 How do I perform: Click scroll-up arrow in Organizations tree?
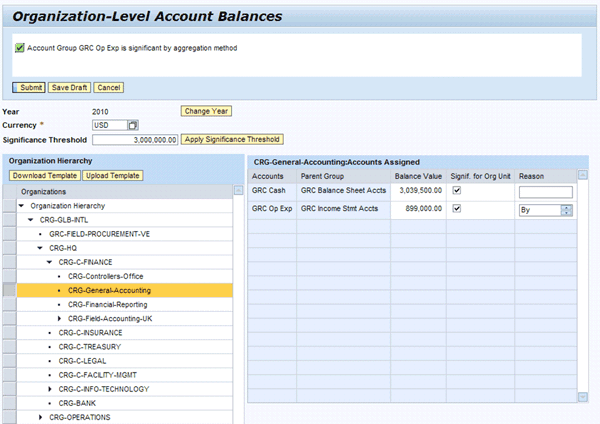[237, 190]
